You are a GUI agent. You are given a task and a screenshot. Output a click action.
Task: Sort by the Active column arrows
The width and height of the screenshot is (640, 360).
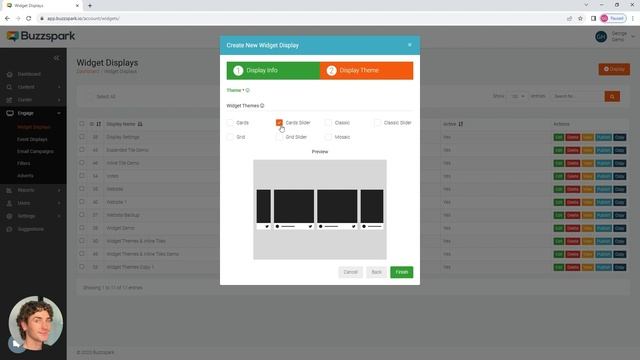pos(461,124)
